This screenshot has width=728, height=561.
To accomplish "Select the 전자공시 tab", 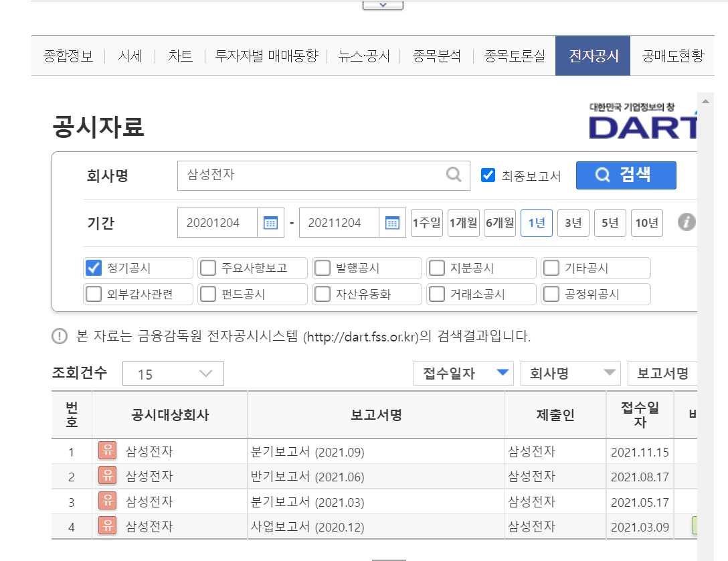I will (593, 56).
